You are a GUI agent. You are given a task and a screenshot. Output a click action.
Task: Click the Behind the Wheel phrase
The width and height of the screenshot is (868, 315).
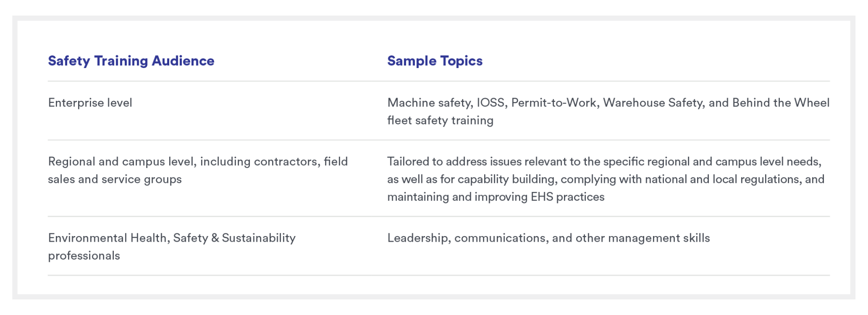781,103
